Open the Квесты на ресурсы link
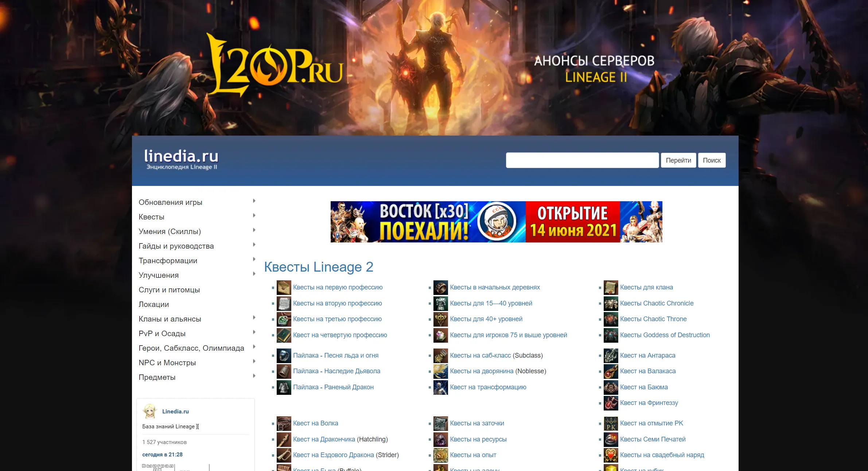This screenshot has height=471, width=868. 478,439
